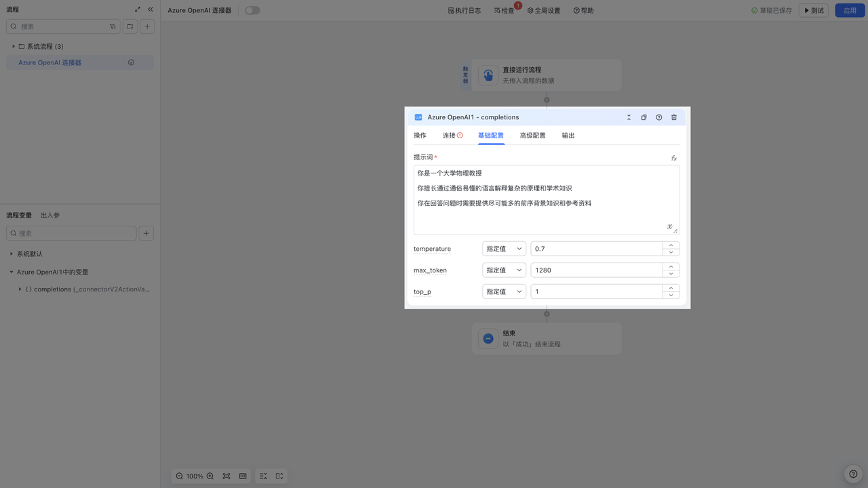Decrease the top_p value
Screen dimensions: 868x488
click(671, 295)
